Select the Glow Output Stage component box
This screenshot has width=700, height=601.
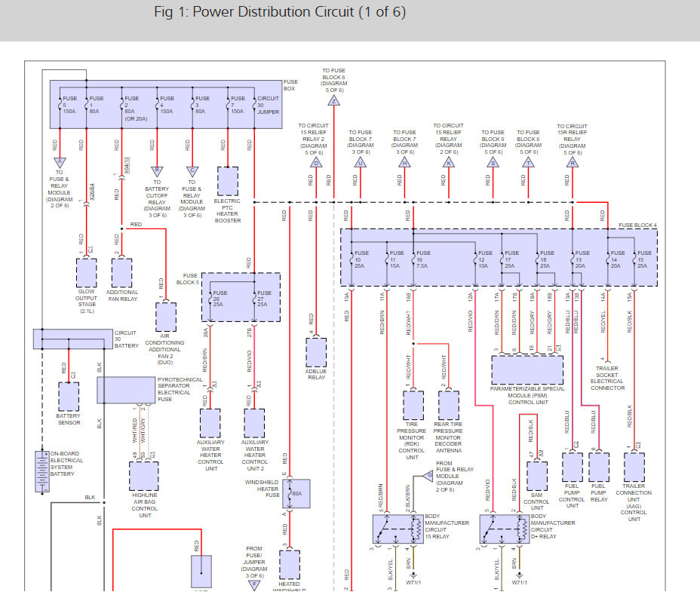[x=86, y=273]
